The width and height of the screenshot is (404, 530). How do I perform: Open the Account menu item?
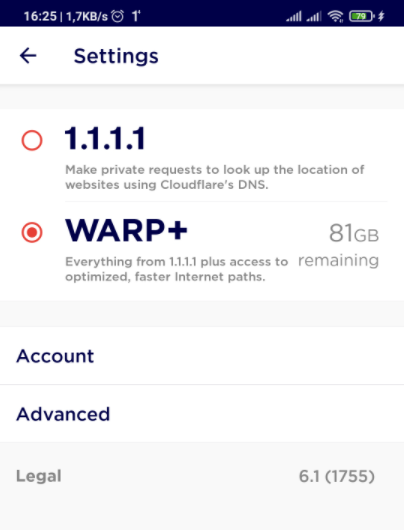tap(202, 356)
